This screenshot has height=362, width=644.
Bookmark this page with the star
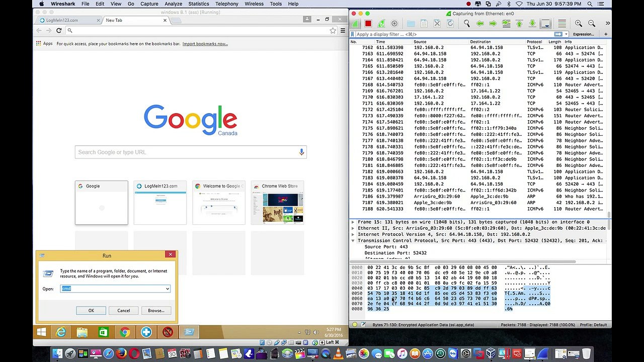[x=333, y=31]
